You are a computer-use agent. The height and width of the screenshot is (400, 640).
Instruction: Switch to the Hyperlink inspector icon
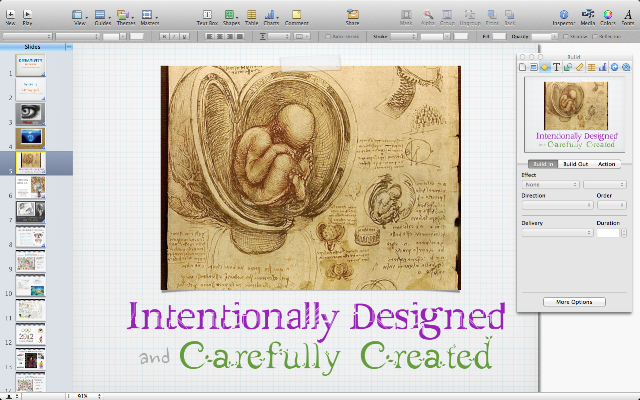(614, 67)
